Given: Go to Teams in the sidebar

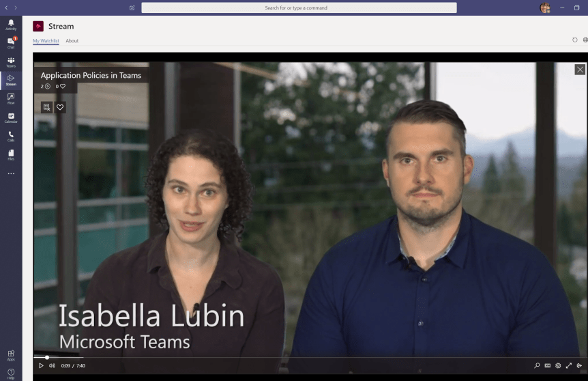Looking at the screenshot, I should coord(11,62).
